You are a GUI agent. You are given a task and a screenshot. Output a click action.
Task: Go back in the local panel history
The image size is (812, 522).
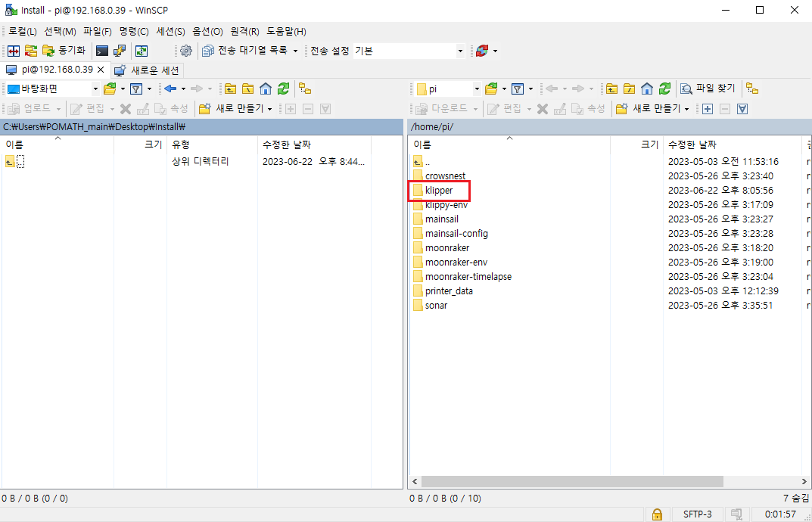[170, 89]
